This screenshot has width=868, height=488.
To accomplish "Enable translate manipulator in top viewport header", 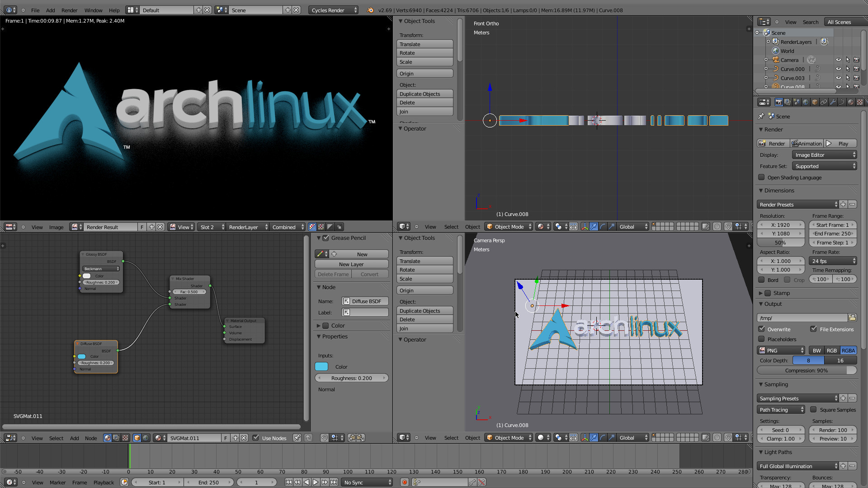I will 594,227.
